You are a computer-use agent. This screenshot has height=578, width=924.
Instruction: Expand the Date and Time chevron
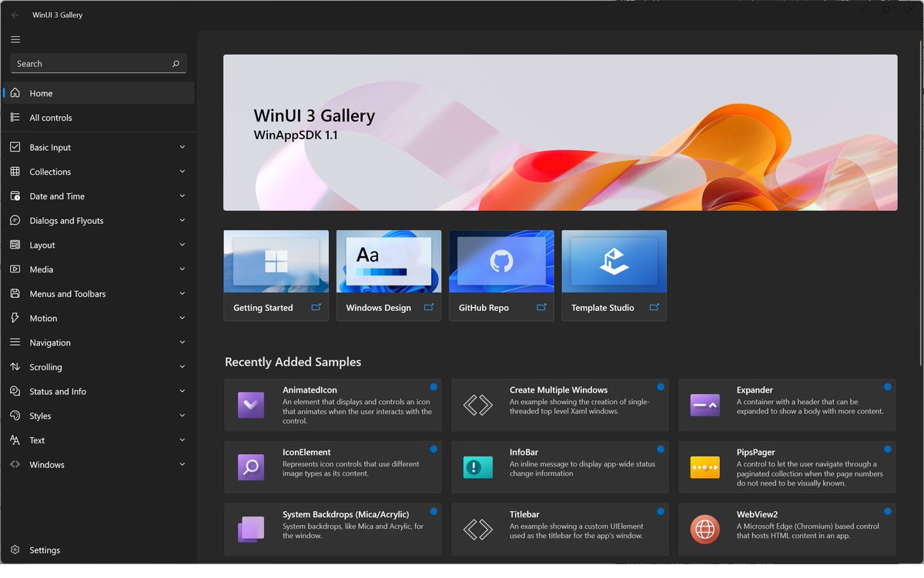182,196
